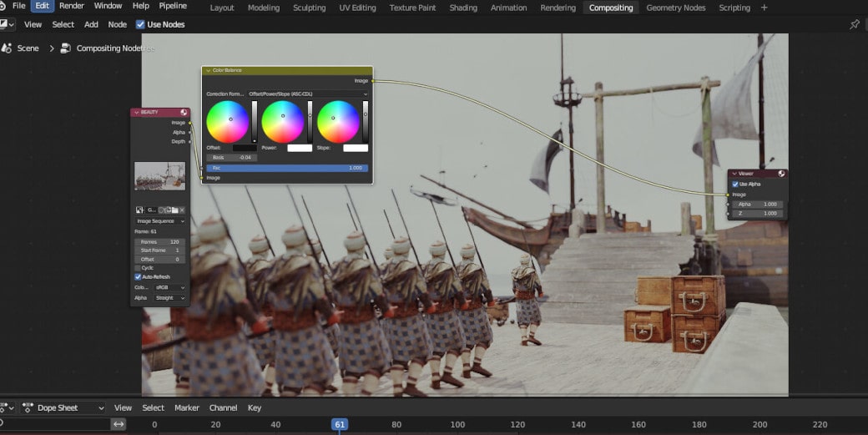Image resolution: width=868 pixels, height=435 pixels.
Task: Toggle the Use Nodes checkbox
Action: coord(140,24)
